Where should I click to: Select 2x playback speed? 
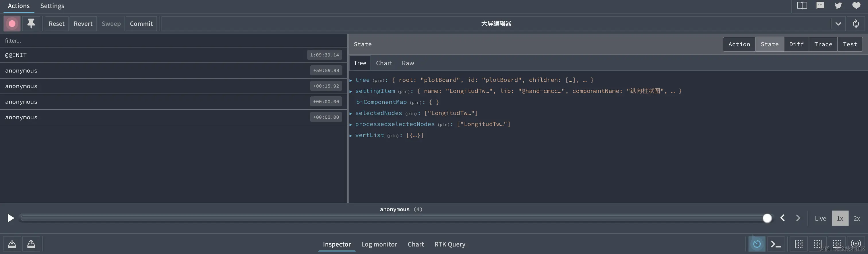pyautogui.click(x=857, y=218)
